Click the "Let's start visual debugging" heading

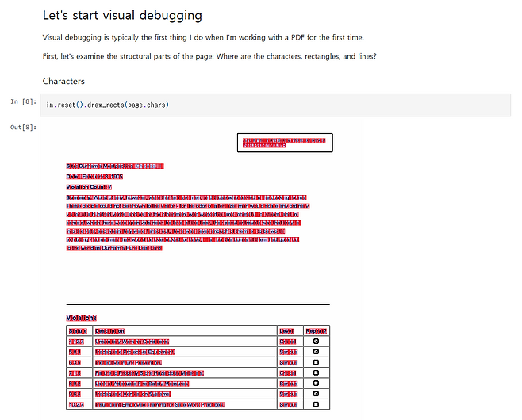122,16
